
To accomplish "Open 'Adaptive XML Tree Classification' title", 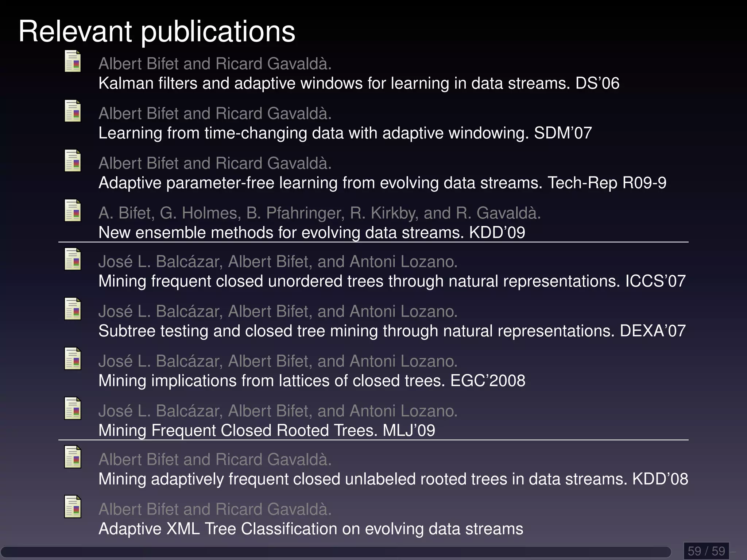I will pos(310,529).
